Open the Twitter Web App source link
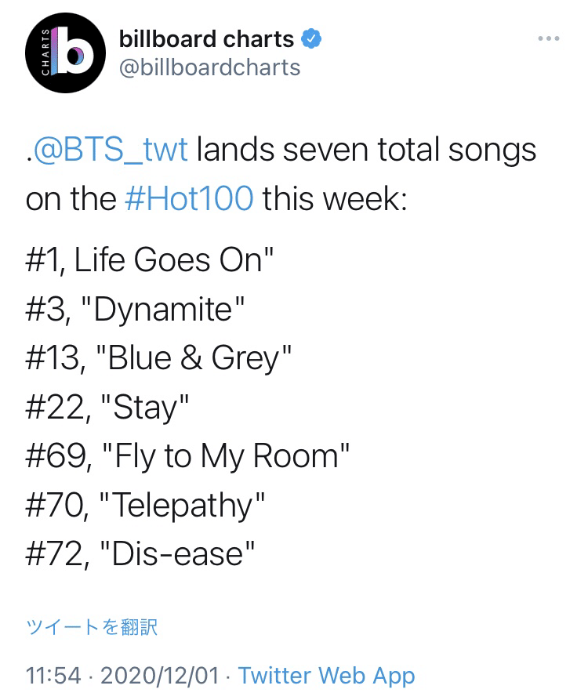 point(326,676)
